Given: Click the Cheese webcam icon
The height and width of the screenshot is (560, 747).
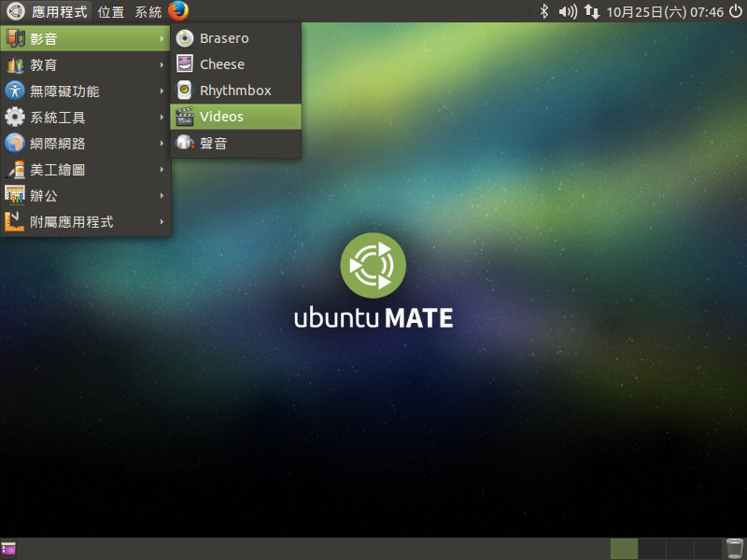Looking at the screenshot, I should [184, 63].
